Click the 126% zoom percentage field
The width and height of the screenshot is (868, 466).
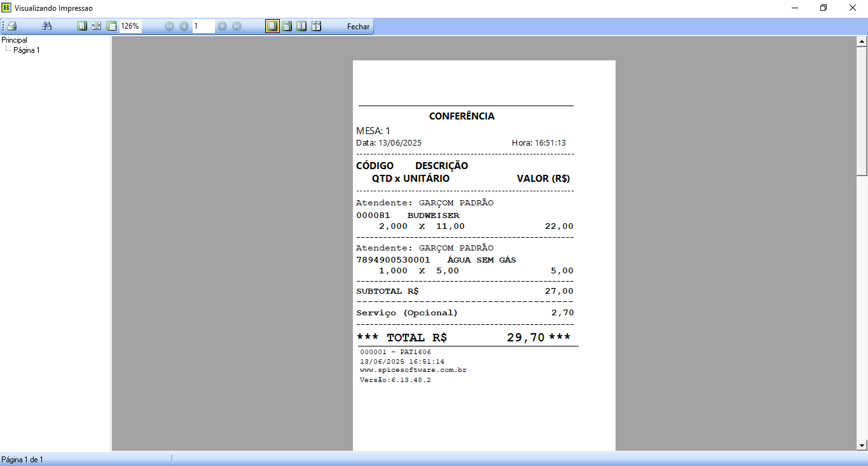130,26
